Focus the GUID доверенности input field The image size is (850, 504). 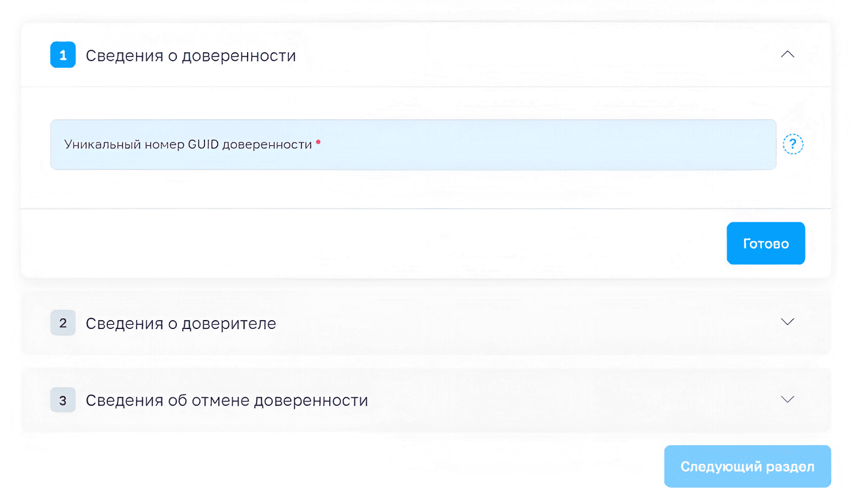click(412, 157)
